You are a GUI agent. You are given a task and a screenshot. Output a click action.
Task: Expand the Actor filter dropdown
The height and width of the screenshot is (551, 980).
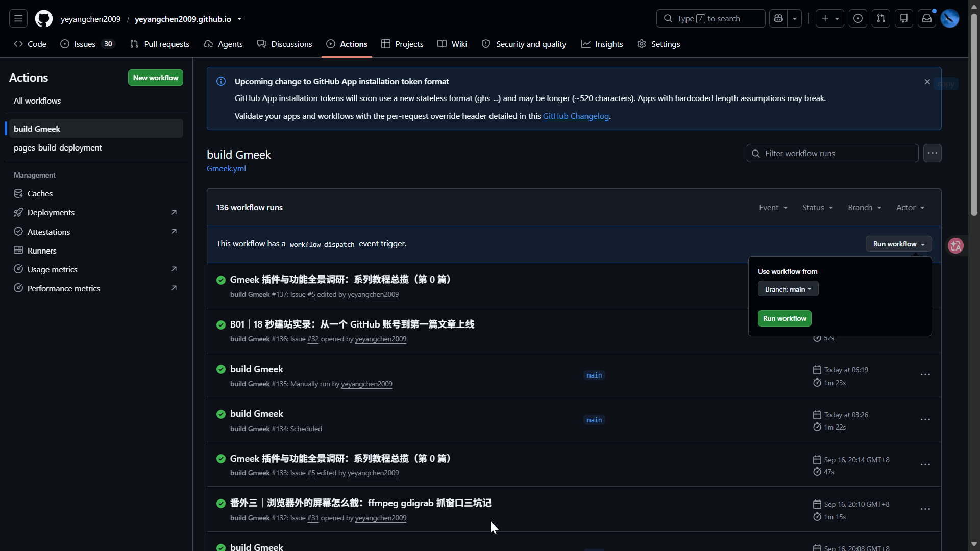910,208
